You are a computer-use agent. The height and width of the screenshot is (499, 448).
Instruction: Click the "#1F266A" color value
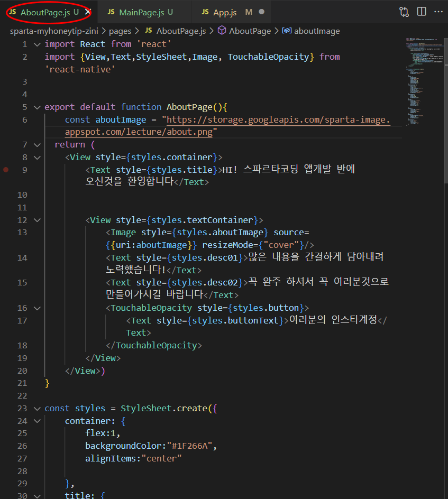[189, 446]
